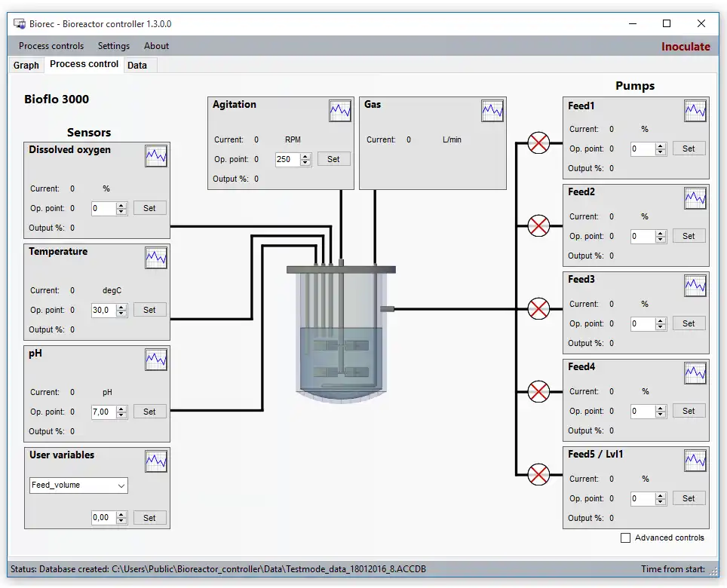727x588 pixels.
Task: Maximize the Biorec window
Action: tap(667, 23)
